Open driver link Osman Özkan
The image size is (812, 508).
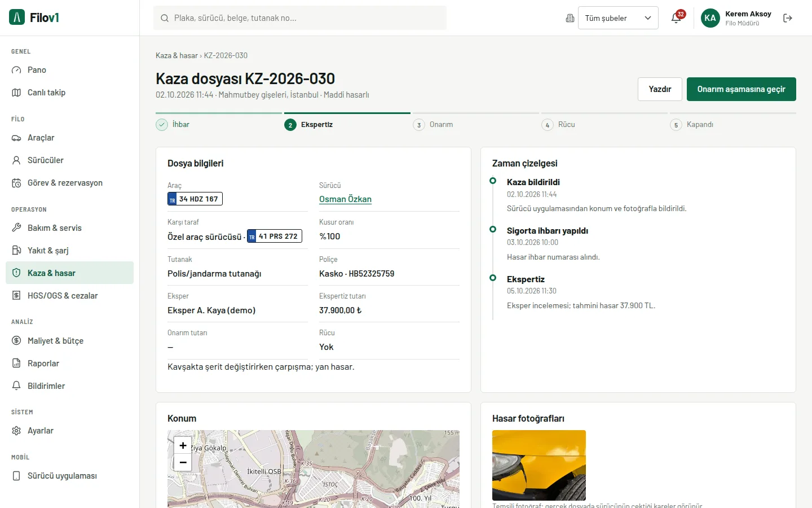point(345,199)
